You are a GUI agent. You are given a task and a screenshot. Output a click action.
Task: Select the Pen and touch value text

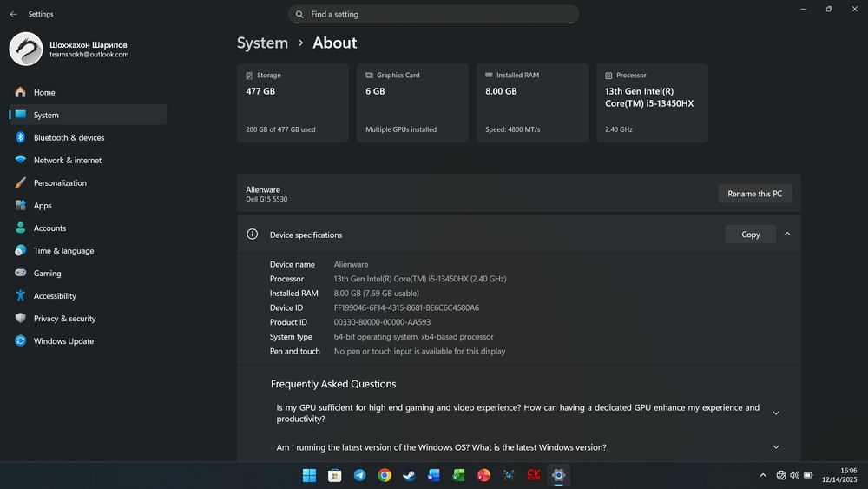(x=419, y=351)
